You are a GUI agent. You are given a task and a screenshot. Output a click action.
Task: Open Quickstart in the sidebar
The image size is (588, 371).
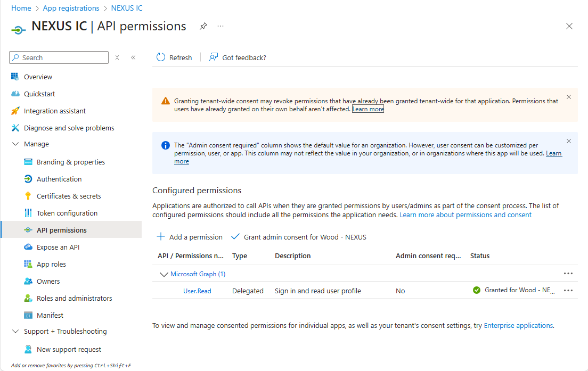pyautogui.click(x=39, y=94)
